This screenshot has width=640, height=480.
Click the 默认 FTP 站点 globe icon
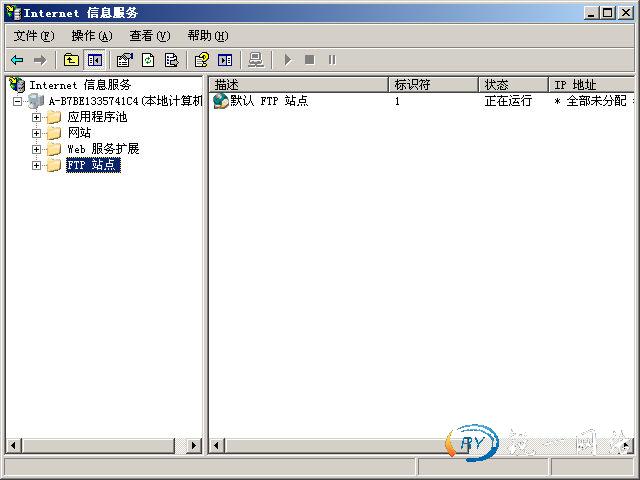click(x=221, y=101)
